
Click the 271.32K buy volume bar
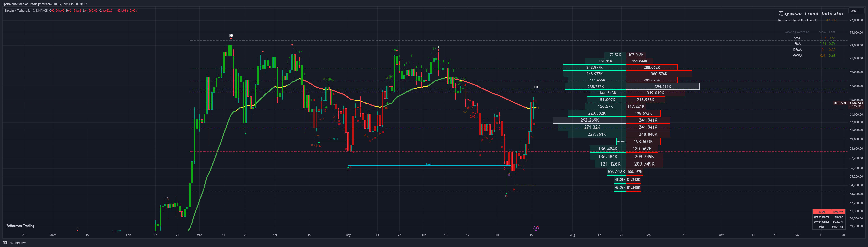pyautogui.click(x=592, y=127)
